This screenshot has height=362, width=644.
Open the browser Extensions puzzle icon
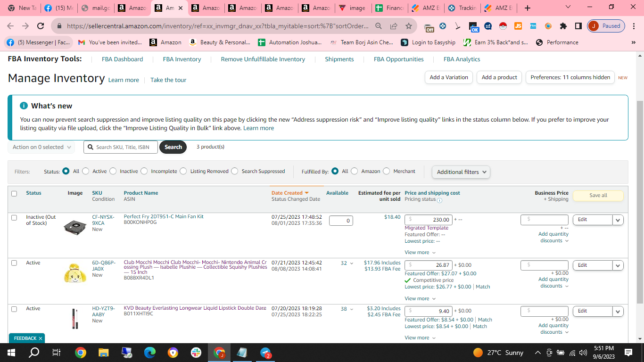[563, 26]
